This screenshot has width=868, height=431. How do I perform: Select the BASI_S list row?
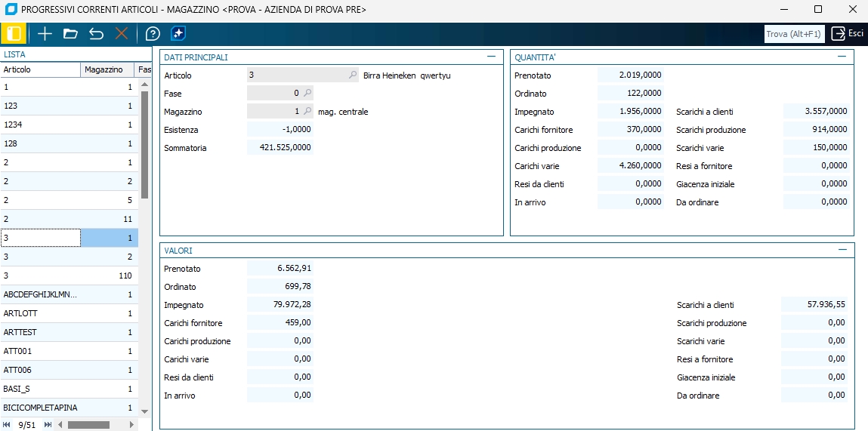[x=69, y=389]
